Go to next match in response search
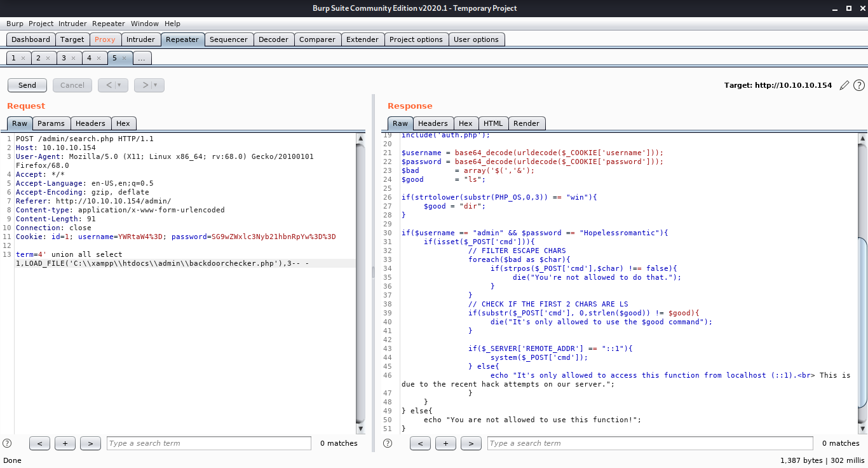 [x=471, y=443]
